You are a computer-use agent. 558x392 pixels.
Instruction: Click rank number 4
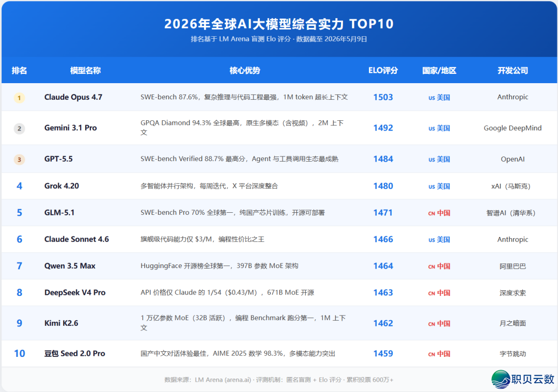(x=19, y=186)
